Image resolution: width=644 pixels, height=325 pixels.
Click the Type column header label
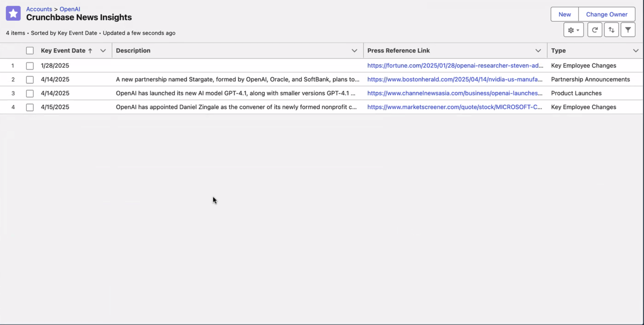(558, 50)
